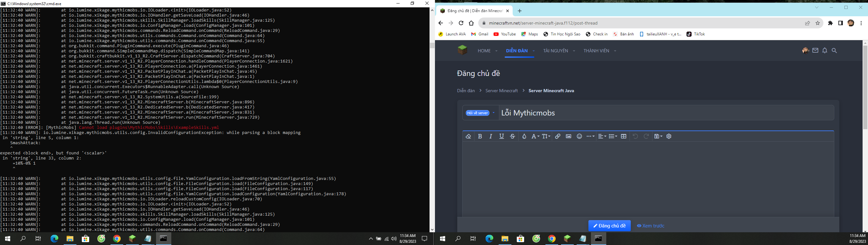Expand more editor options ellipsis
This screenshot has height=245, width=868.
point(590,136)
